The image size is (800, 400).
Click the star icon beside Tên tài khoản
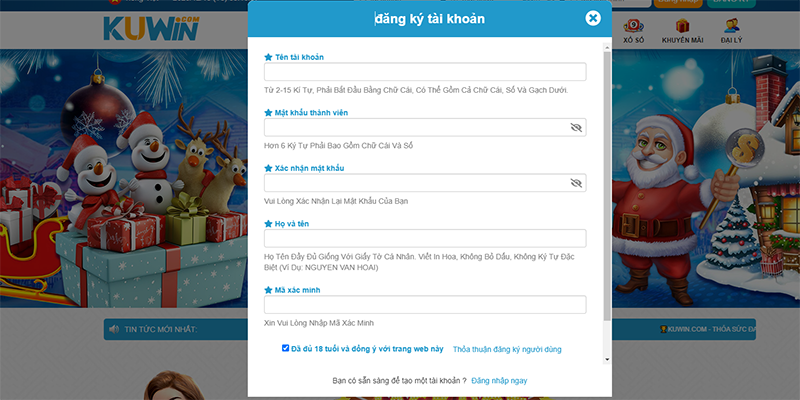(268, 57)
